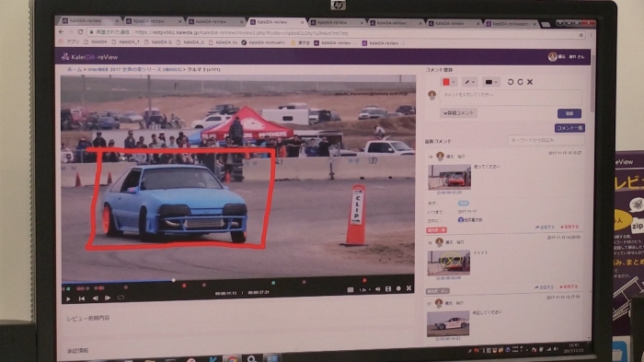Open the video player settings gear
644x362 pixels.
(398, 289)
